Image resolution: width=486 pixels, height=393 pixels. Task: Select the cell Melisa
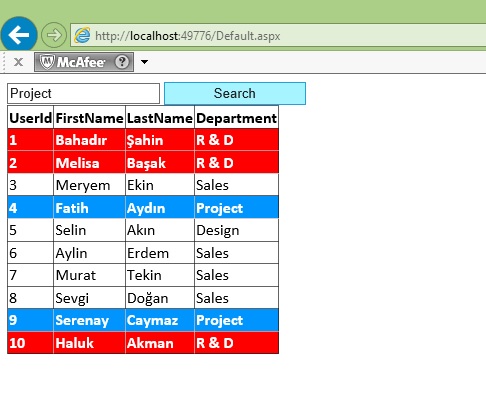[x=89, y=163]
